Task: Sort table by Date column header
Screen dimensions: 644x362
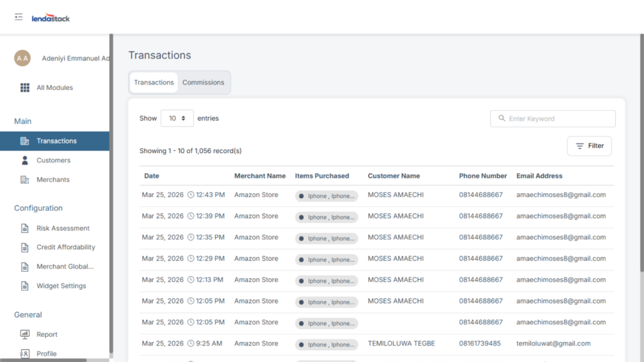Action: point(152,176)
